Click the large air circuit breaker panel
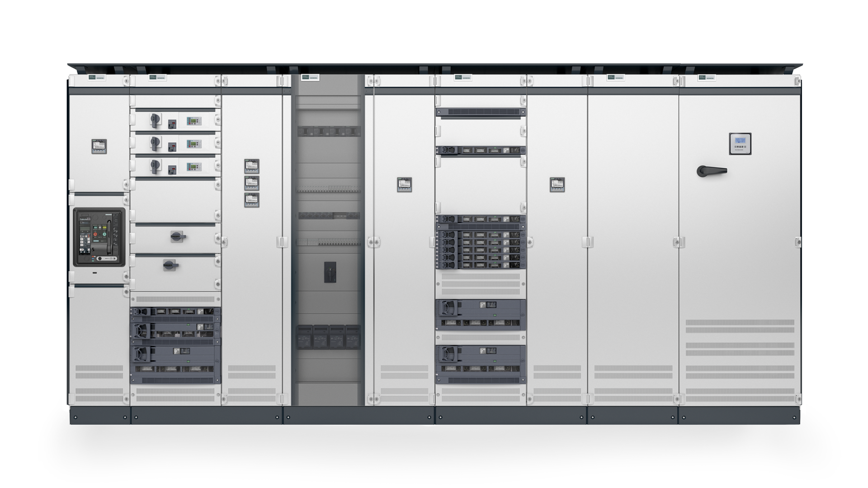868x488 pixels. [x=99, y=237]
